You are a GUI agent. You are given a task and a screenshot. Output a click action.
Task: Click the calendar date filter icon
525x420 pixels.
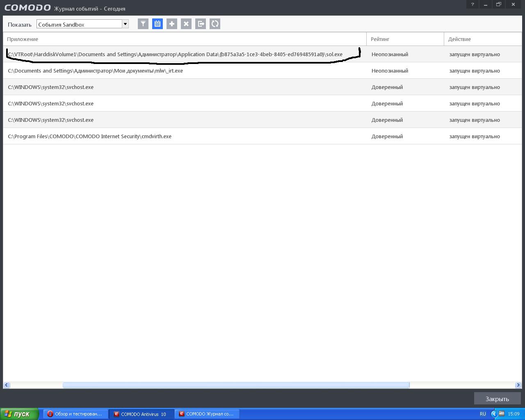point(157,24)
